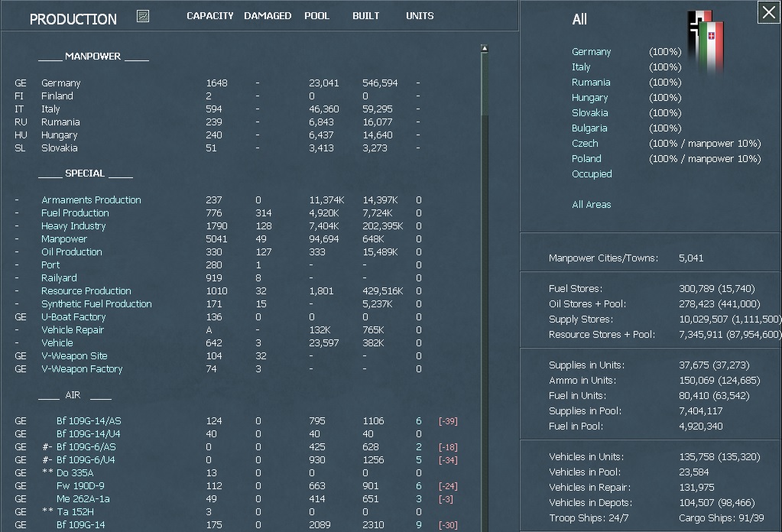Click the Germany manpower row name
The height and width of the screenshot is (532, 782).
61,83
